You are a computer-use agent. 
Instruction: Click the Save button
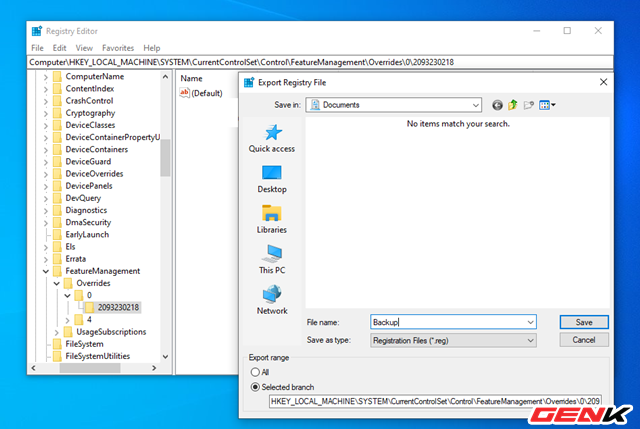point(584,322)
